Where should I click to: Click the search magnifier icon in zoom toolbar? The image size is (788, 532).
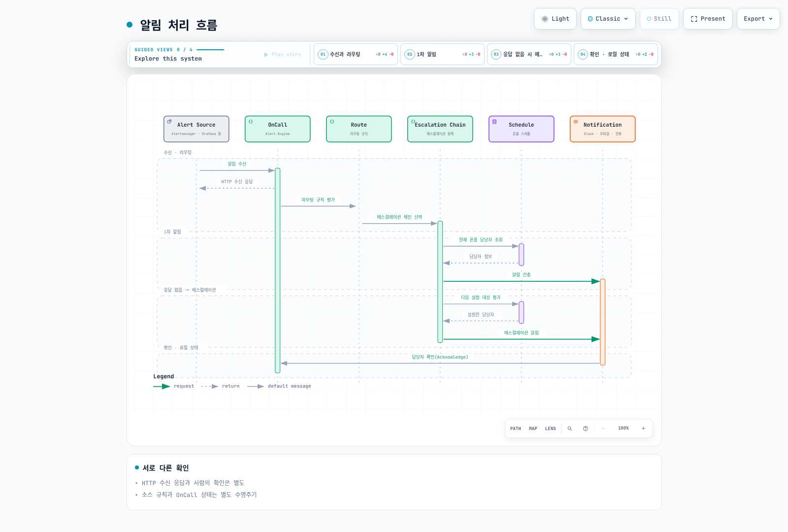pyautogui.click(x=570, y=429)
